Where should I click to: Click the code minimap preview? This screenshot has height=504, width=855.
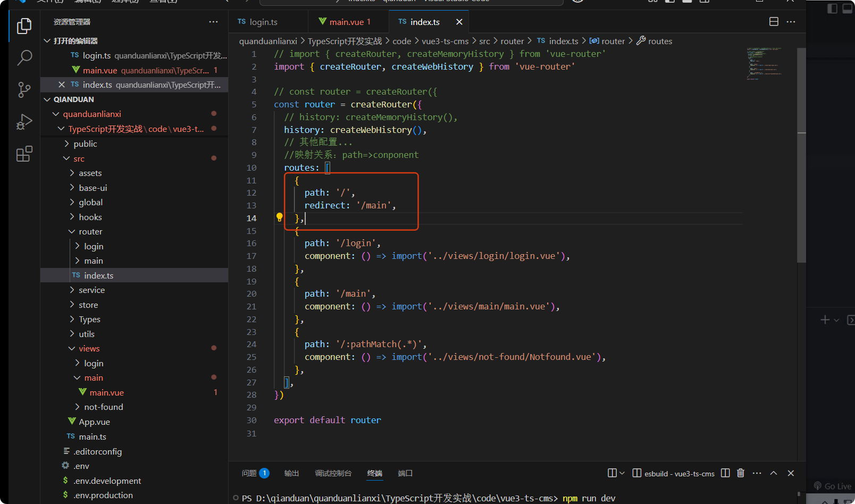[x=764, y=64]
